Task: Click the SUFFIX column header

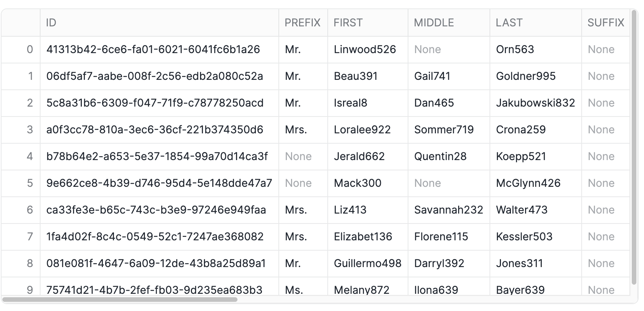Action: (606, 23)
